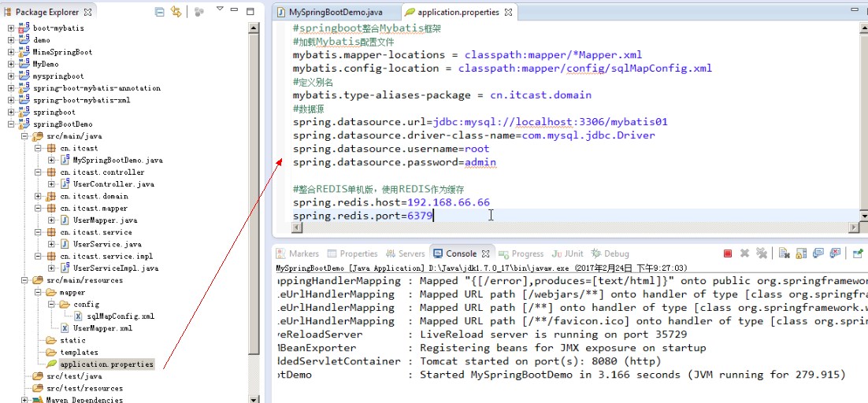This screenshot has height=403, width=868.
Task: Click Collapse All icon in Package Explorer
Action: pyautogui.click(x=160, y=12)
